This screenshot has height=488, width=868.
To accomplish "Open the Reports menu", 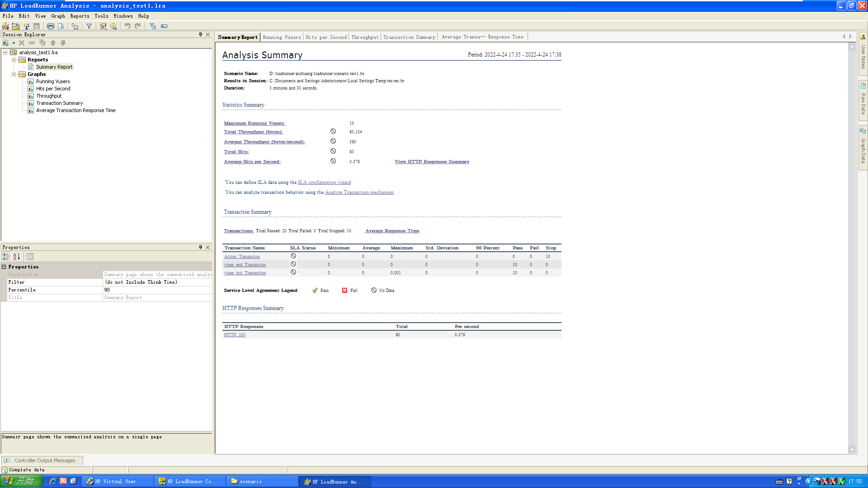I will coord(80,16).
